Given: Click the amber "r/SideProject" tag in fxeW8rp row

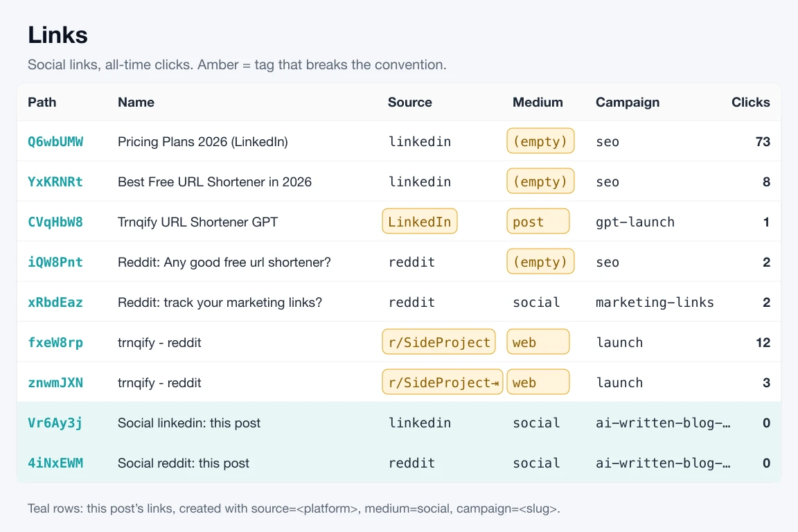Looking at the screenshot, I should pos(438,342).
